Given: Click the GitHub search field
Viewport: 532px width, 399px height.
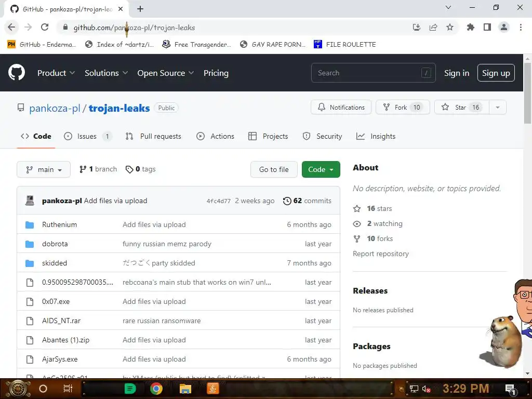Looking at the screenshot, I should 373,73.
